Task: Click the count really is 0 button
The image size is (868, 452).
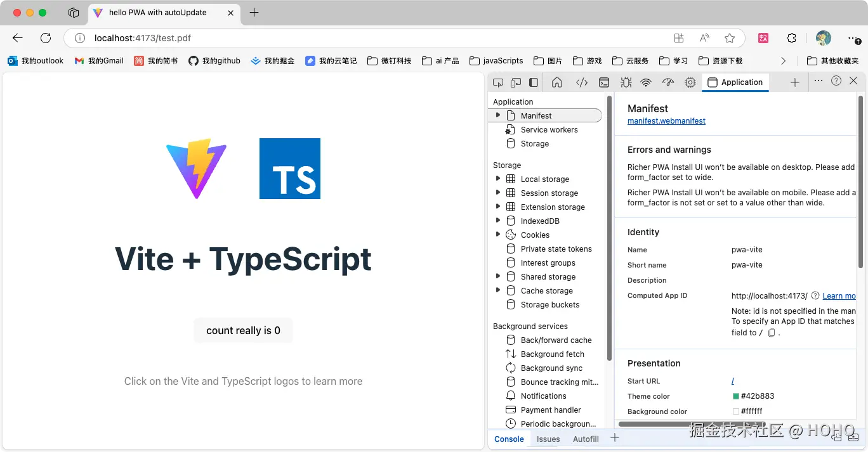Action: [x=243, y=330]
